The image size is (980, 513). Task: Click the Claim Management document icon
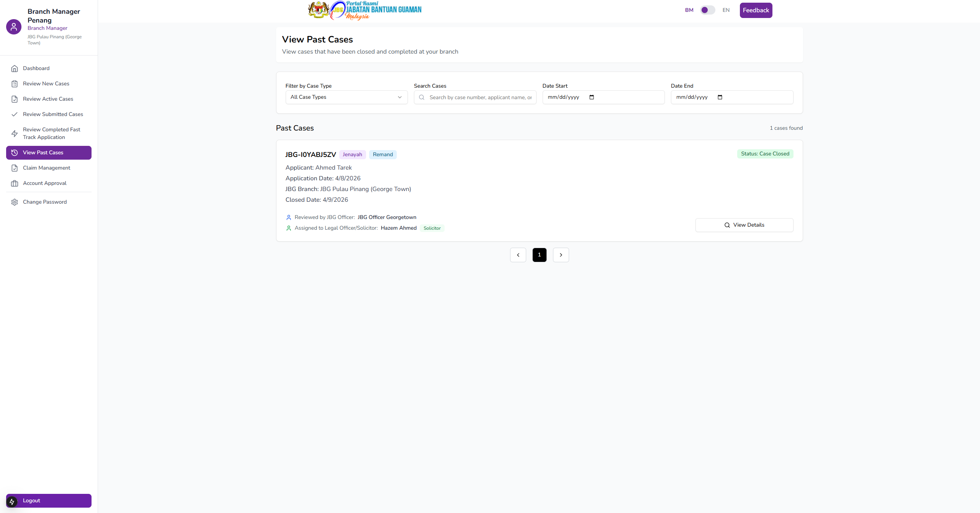15,168
